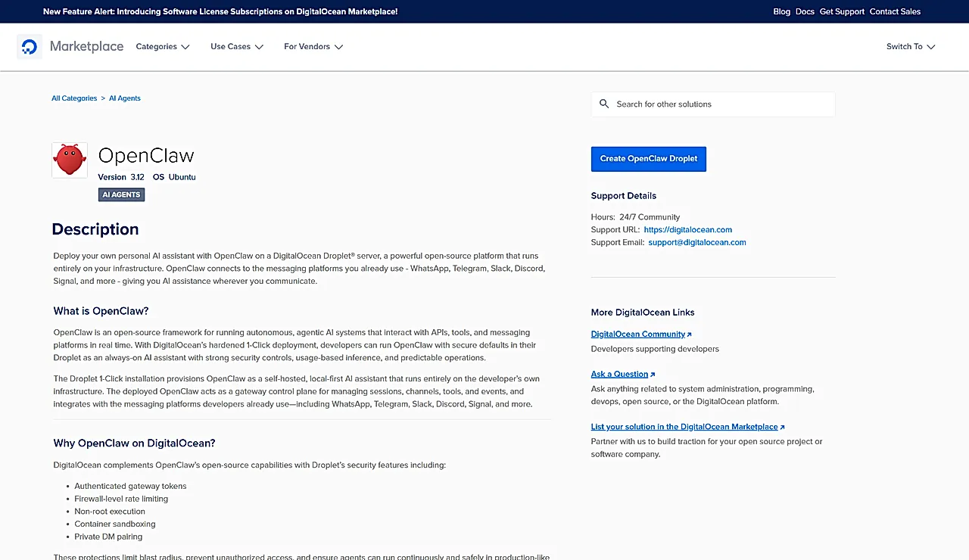969x560 pixels.
Task: Expand the Use Cases dropdown
Action: click(237, 47)
